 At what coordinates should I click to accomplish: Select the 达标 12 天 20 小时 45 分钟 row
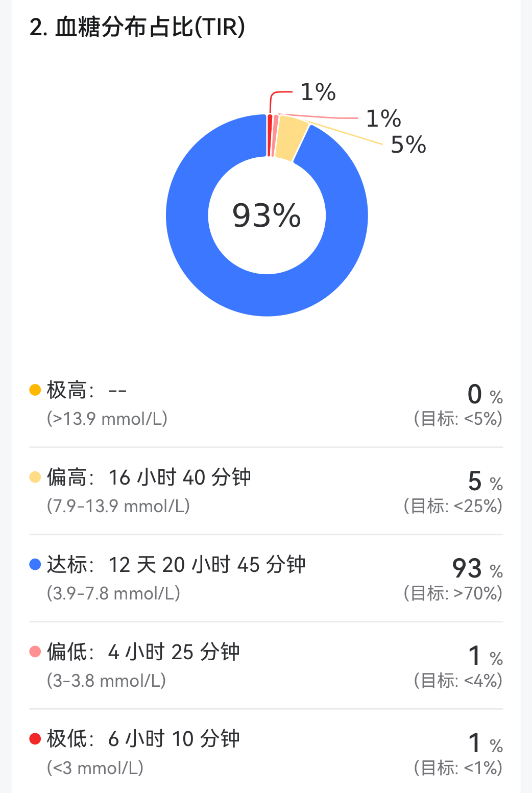click(x=176, y=565)
